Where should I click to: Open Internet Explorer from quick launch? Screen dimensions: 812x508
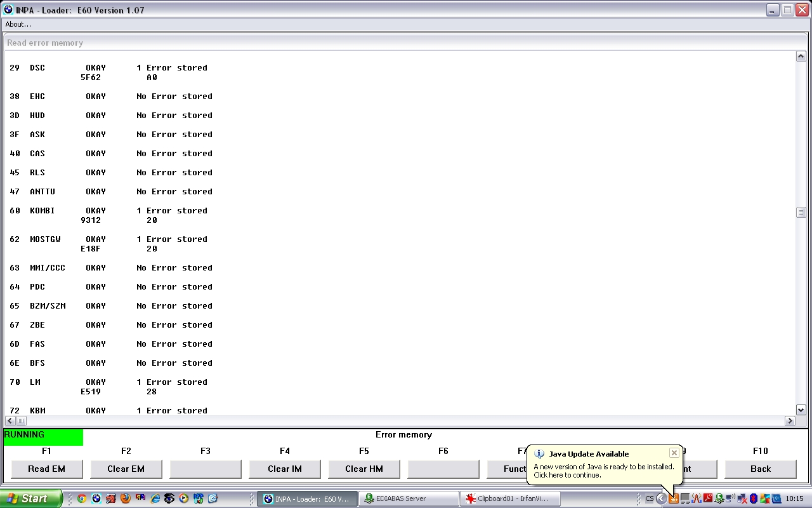(155, 498)
